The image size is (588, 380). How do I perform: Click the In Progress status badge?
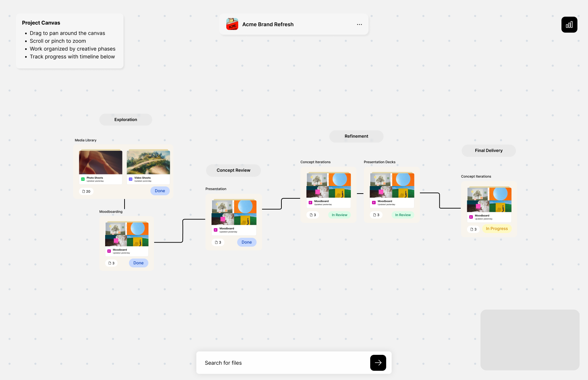(497, 229)
